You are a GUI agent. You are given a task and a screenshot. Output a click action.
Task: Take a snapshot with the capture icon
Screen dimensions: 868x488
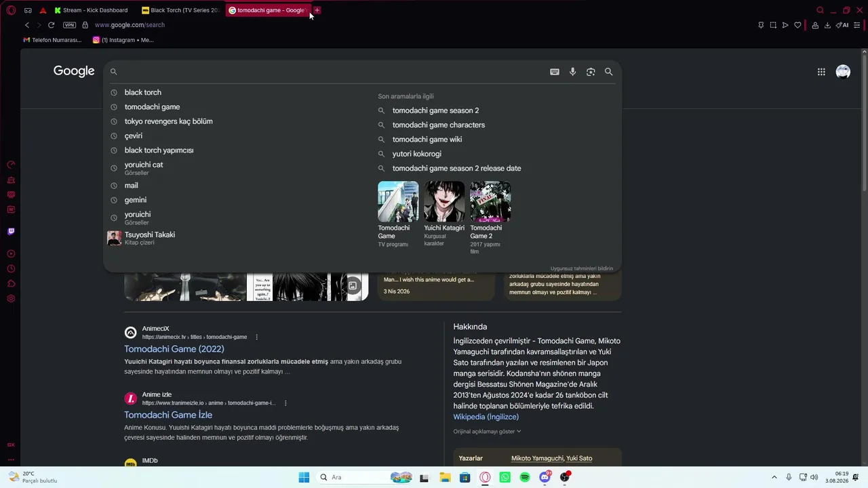pos(773,25)
